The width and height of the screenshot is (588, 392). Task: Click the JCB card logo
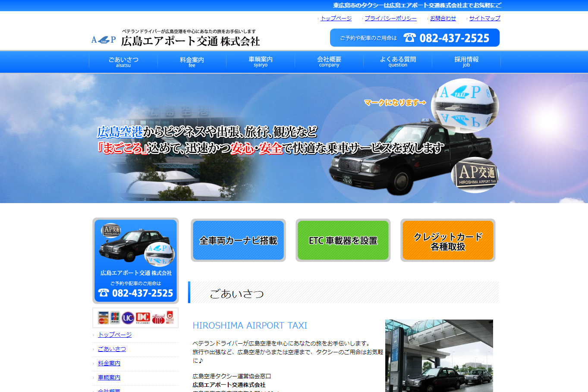coord(115,317)
